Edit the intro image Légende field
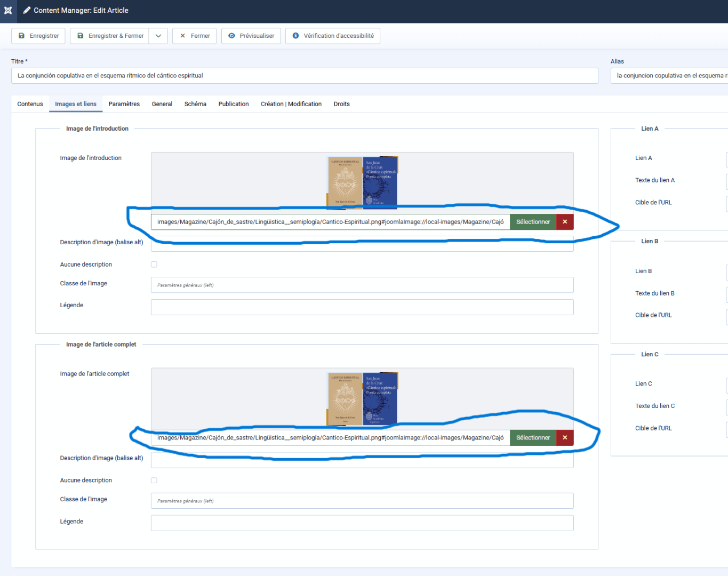728x576 pixels. 362,307
